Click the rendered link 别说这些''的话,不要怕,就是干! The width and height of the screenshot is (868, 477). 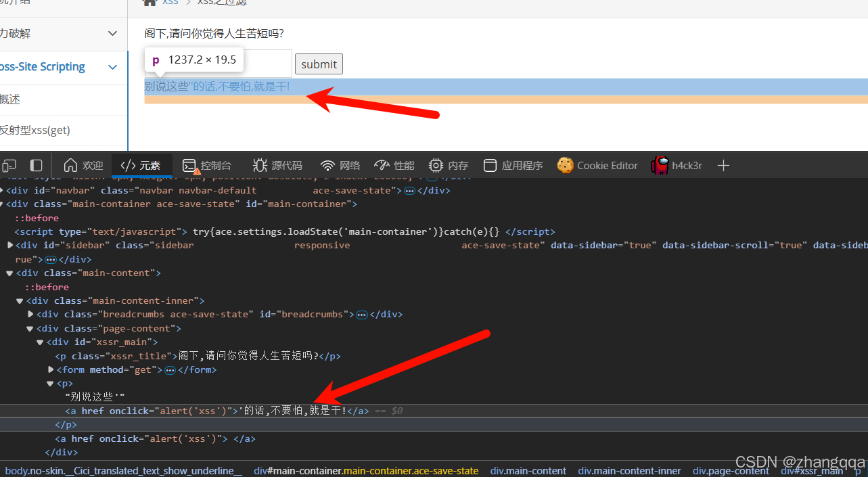click(x=217, y=87)
